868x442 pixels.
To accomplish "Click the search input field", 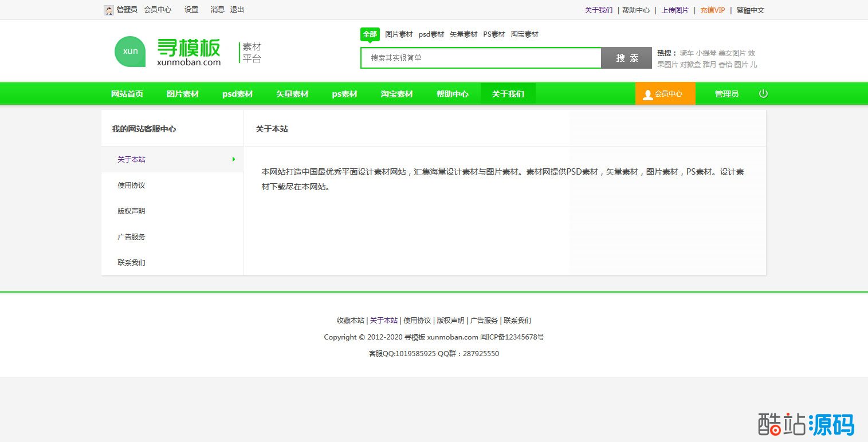I will [480, 58].
